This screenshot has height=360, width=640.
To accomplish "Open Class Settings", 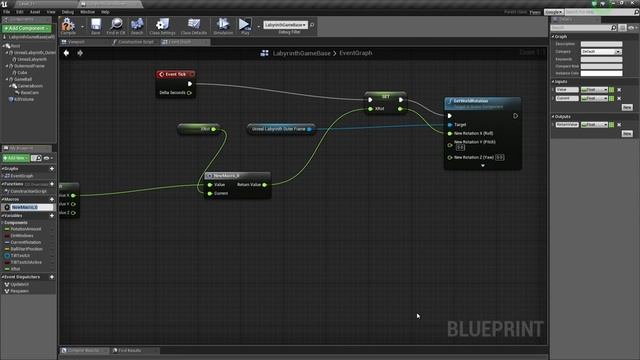I will pyautogui.click(x=162, y=25).
